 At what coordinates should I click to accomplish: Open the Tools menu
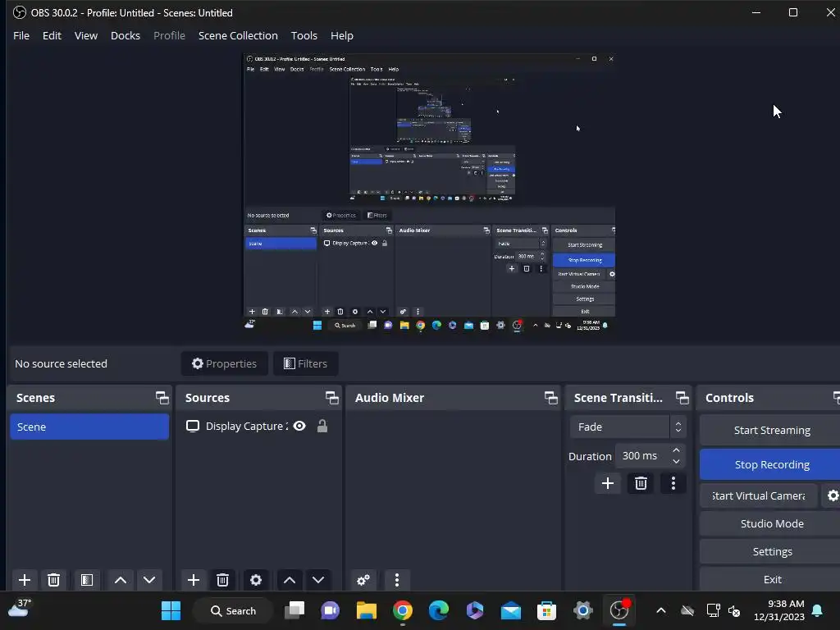tap(304, 35)
